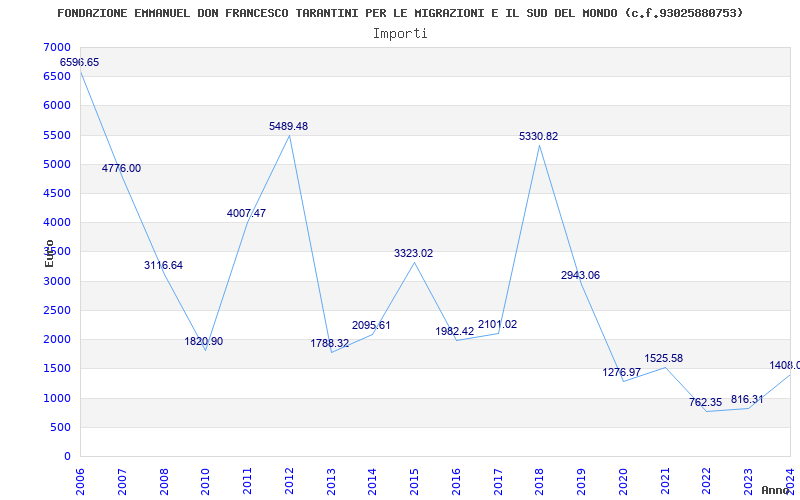Click the 1982.42 value label
The image size is (800, 500).
455,331
